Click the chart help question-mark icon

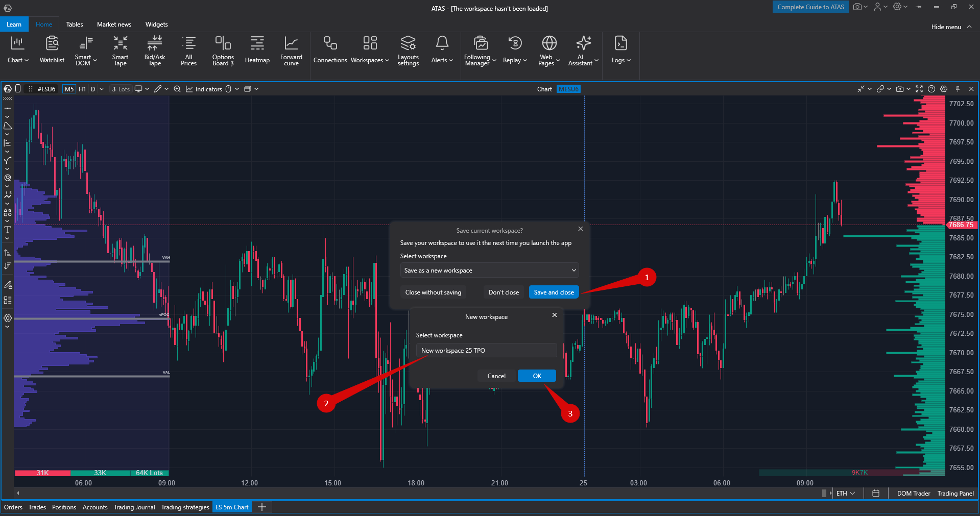point(931,89)
